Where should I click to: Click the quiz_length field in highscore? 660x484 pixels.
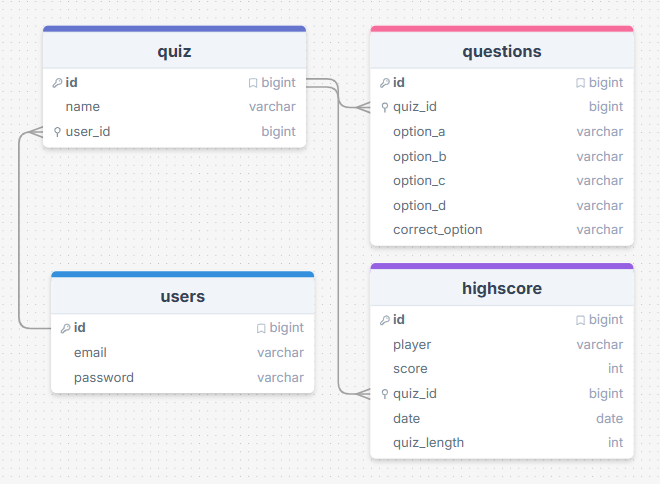502,443
